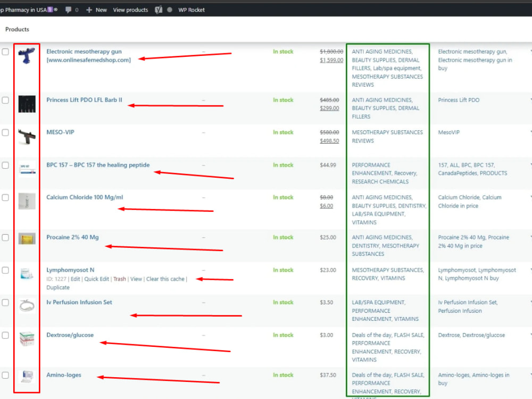Viewport: 532px width, 399px height.
Task: Open Electronic mesotherapy gun product link
Action: pos(88,56)
